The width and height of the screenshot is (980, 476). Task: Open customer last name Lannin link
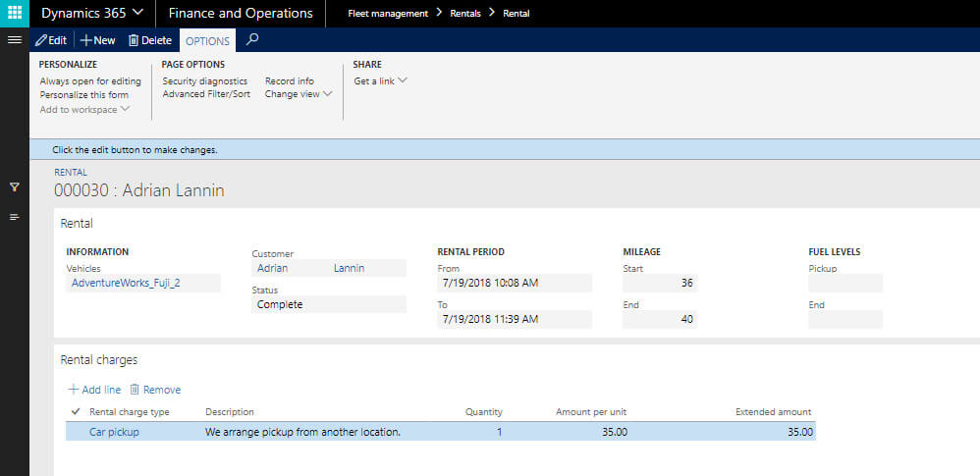[x=349, y=268]
